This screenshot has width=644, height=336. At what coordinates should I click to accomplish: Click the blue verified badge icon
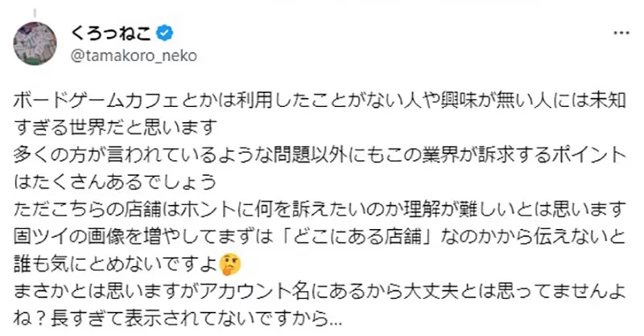coord(162,34)
